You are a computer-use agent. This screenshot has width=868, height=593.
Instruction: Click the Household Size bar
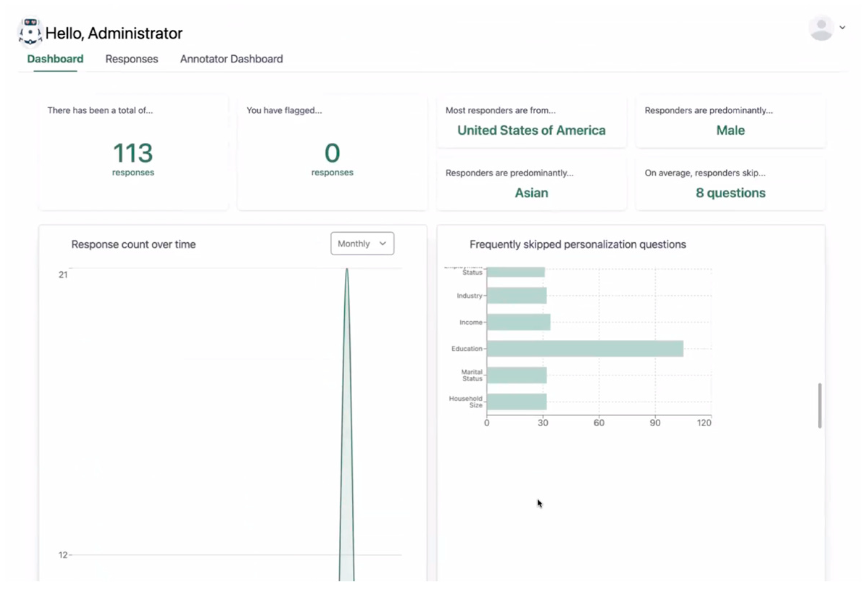coord(516,401)
